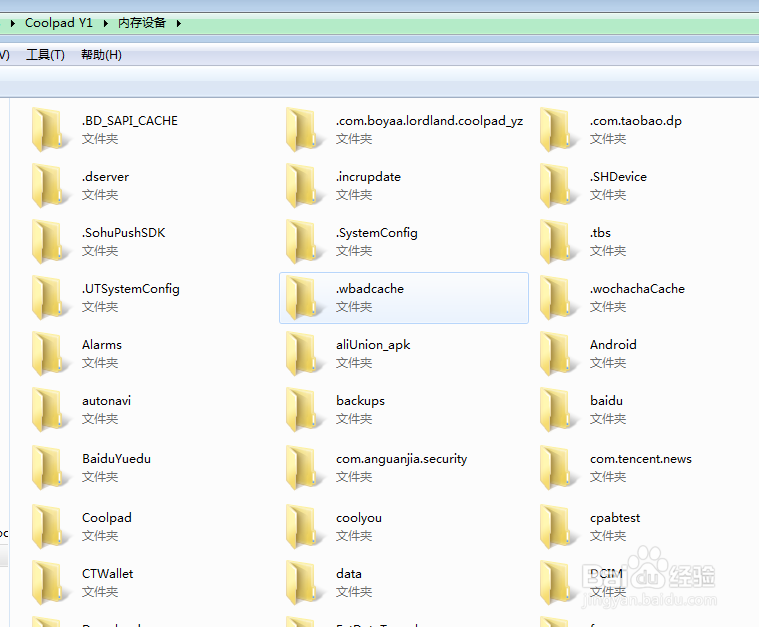This screenshot has height=627, width=759.
Task: Open the .BD_SAPI_CACHE folder icon
Action: 50,130
